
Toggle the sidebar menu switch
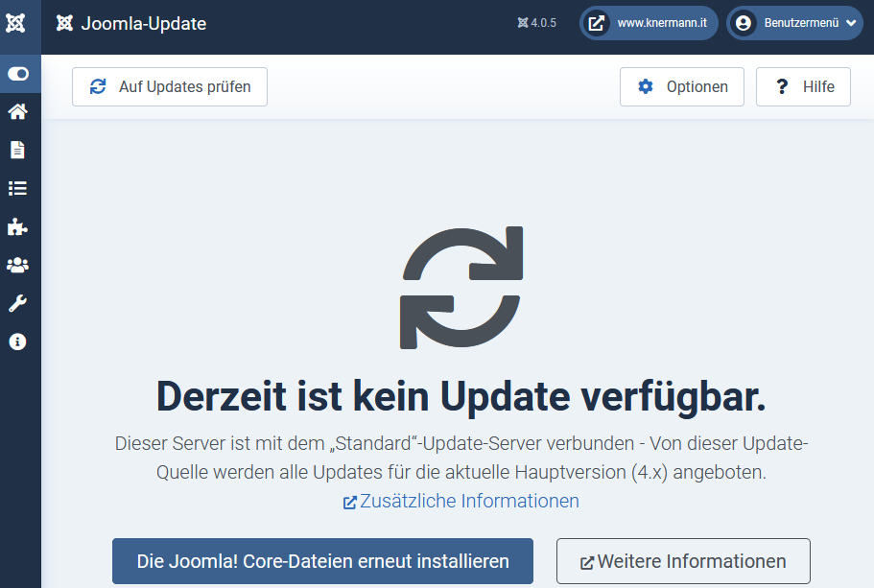[x=18, y=74]
